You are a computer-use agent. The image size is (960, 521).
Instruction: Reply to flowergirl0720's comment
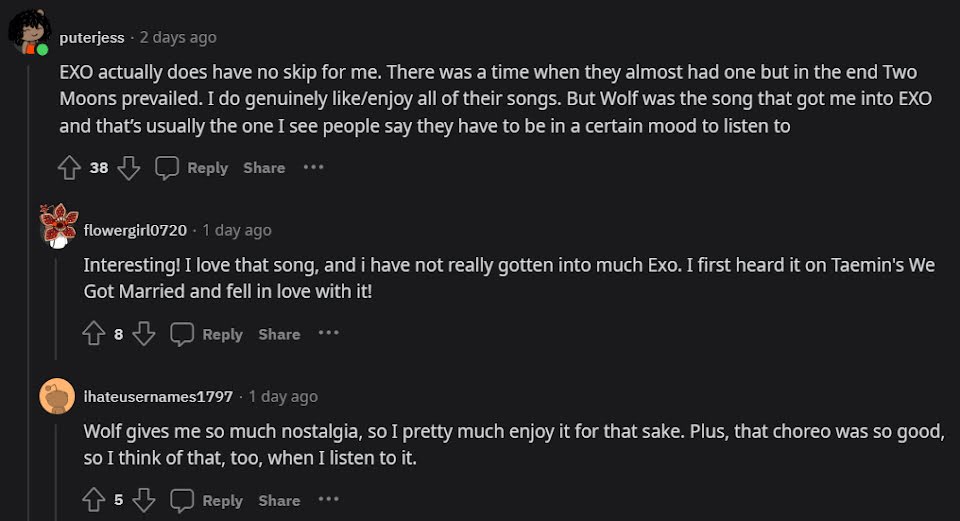207,334
